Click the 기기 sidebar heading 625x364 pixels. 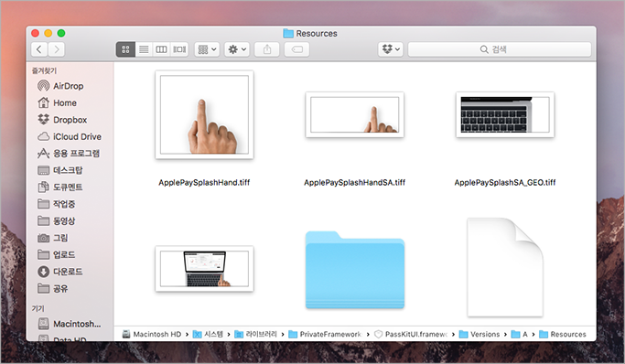[x=38, y=308]
